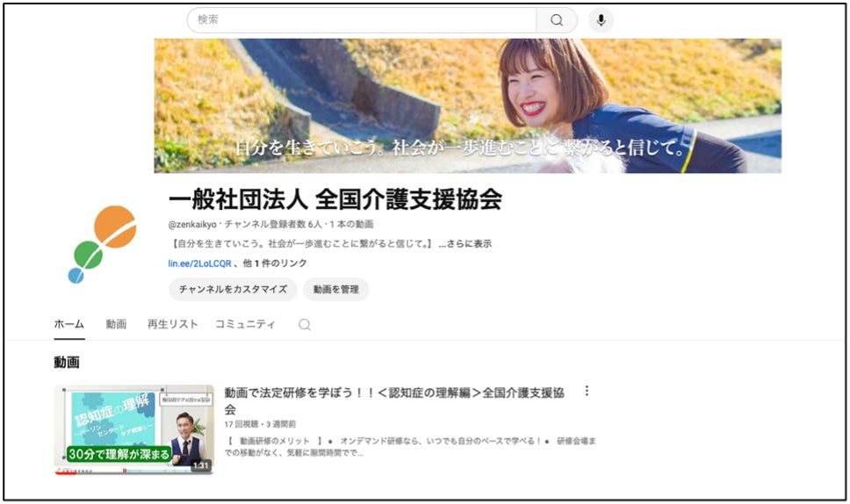The image size is (850, 504).
Task: Open channel search magnifier beside コミュニティ tab
Action: [305, 325]
